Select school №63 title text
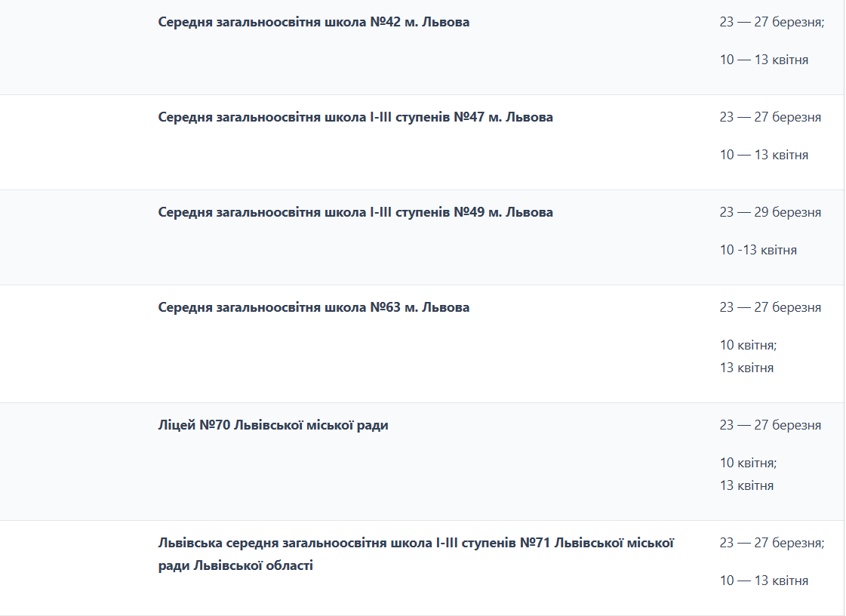Screen dimensions: 846x616 click(313, 307)
